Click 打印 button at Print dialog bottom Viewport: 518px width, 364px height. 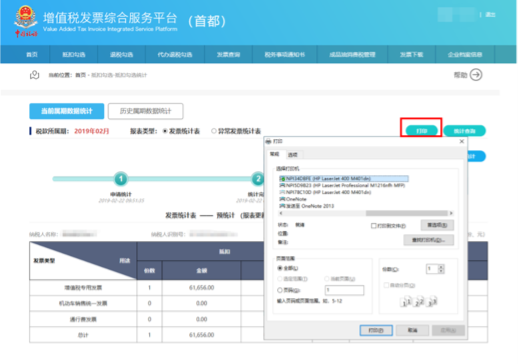coord(376,330)
